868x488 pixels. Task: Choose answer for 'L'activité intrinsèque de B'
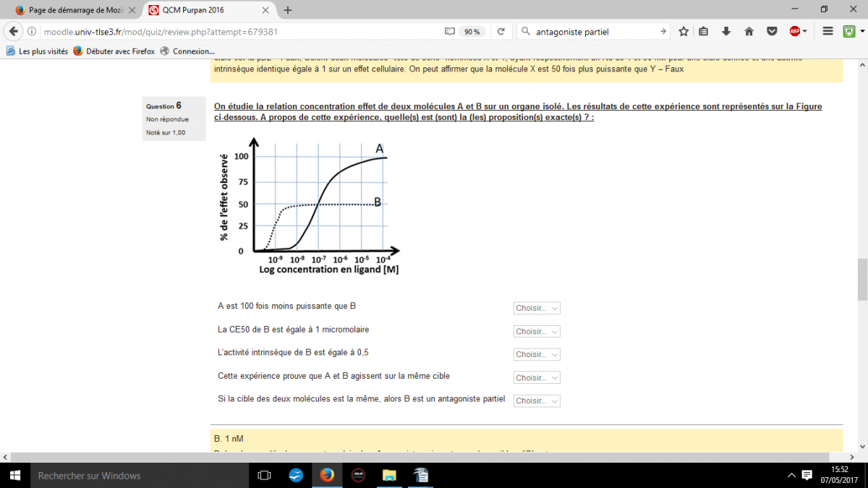click(x=537, y=354)
